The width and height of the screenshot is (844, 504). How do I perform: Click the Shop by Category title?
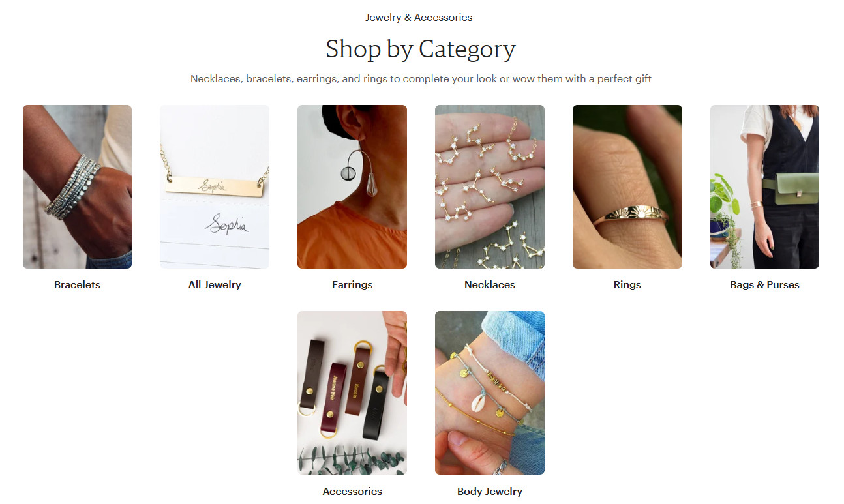coord(421,49)
